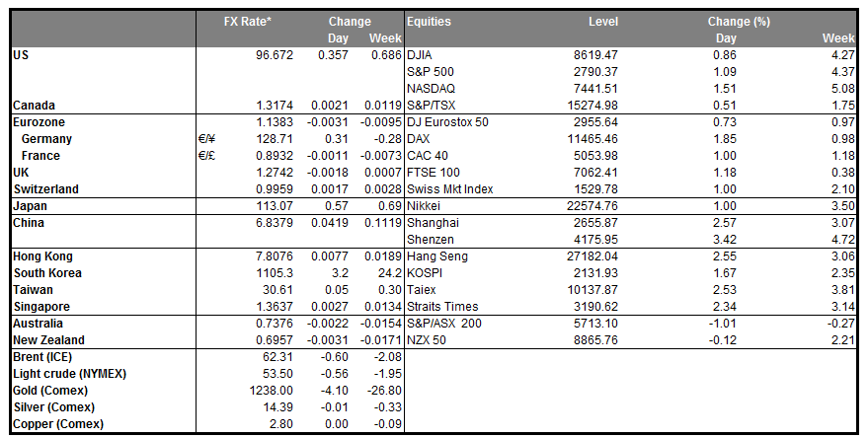
Task: Click the Germany row label
Action: coord(47,139)
